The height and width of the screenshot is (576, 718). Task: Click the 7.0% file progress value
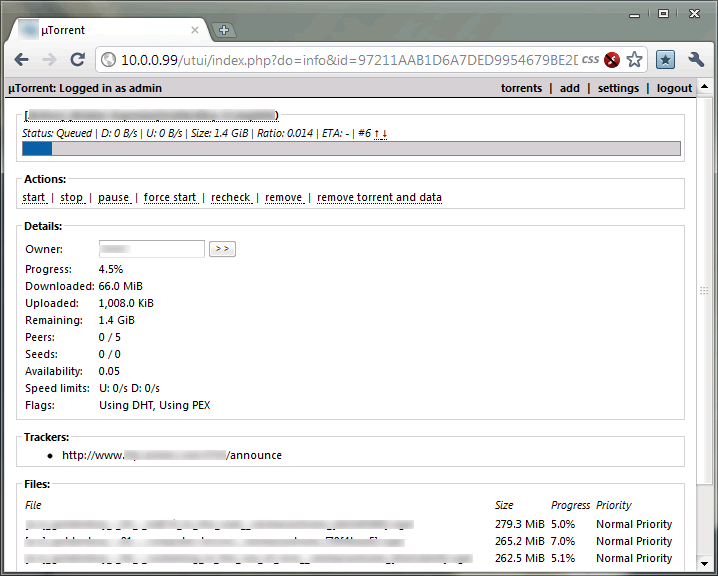click(x=563, y=541)
